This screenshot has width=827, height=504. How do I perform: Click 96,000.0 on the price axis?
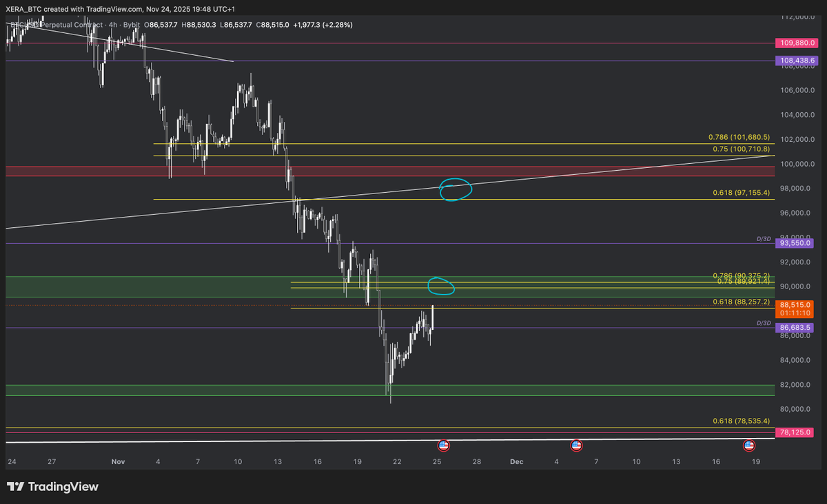coord(796,213)
